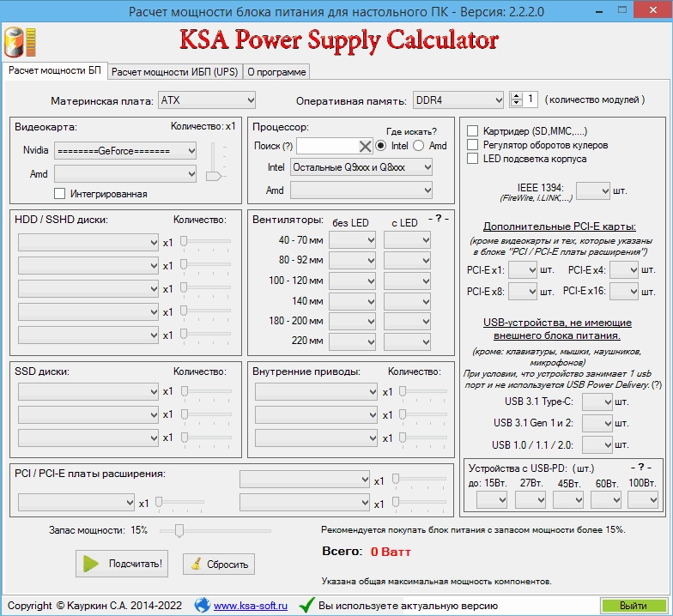This screenshot has height=616, width=673.
Task: Open 40 - 70 мм fans с LED dropdown
Action: pyautogui.click(x=407, y=240)
